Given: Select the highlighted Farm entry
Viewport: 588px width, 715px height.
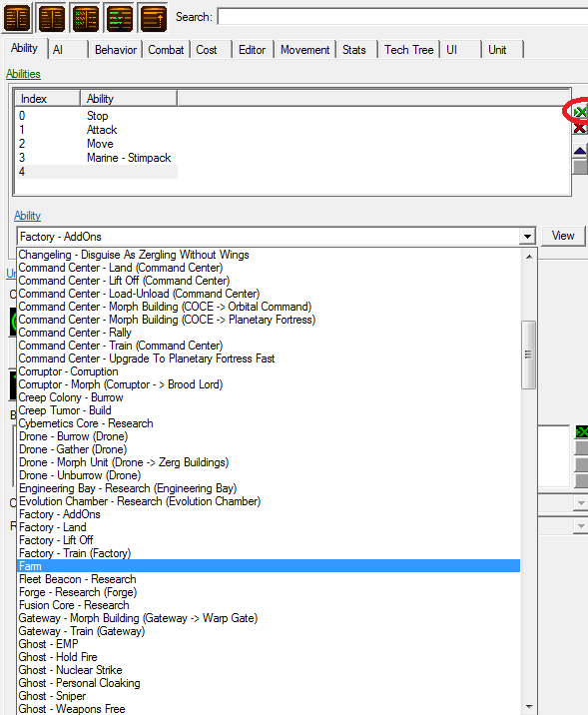Looking at the screenshot, I should click(269, 566).
